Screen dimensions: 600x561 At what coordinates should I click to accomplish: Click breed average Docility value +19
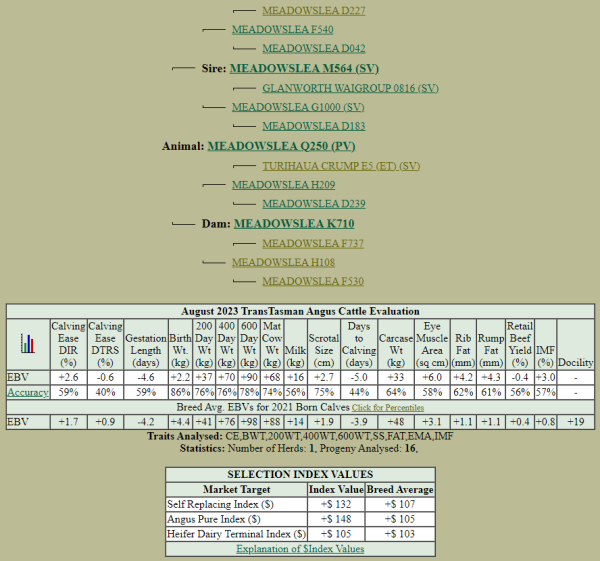click(x=576, y=422)
